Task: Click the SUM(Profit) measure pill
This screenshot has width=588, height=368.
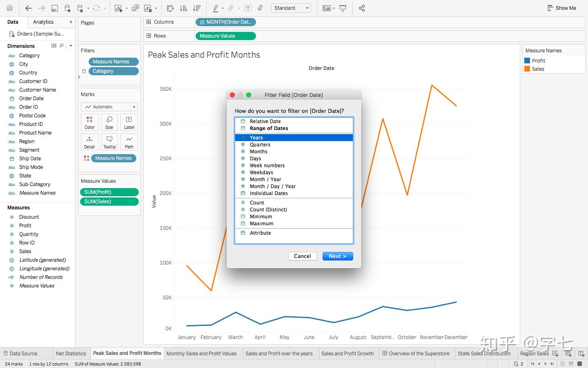Action: [109, 192]
